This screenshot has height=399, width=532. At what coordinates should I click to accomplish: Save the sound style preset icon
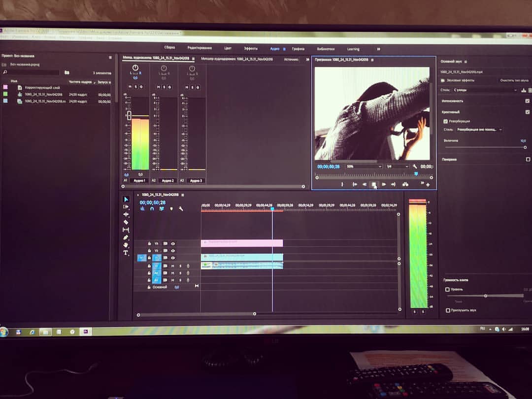pyautogui.click(x=524, y=90)
